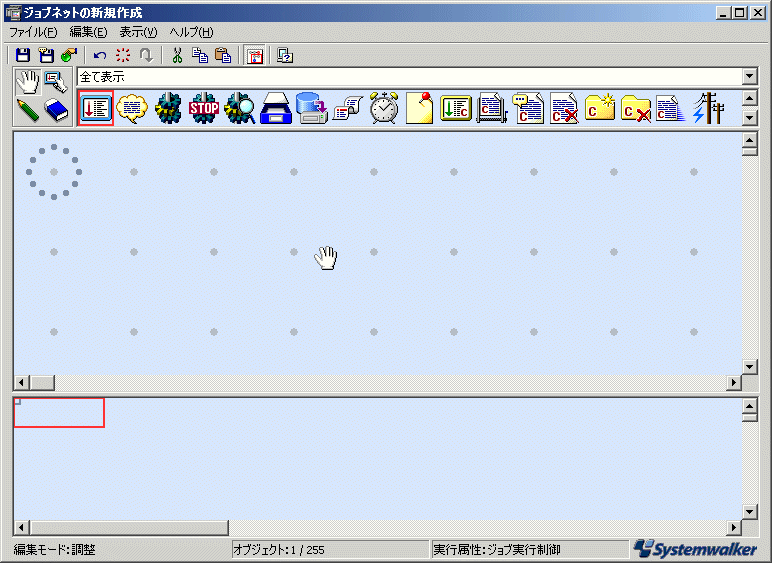Click the オブジェクト:1 / 255 status text
Screen dimensions: 772x563
coord(279,549)
